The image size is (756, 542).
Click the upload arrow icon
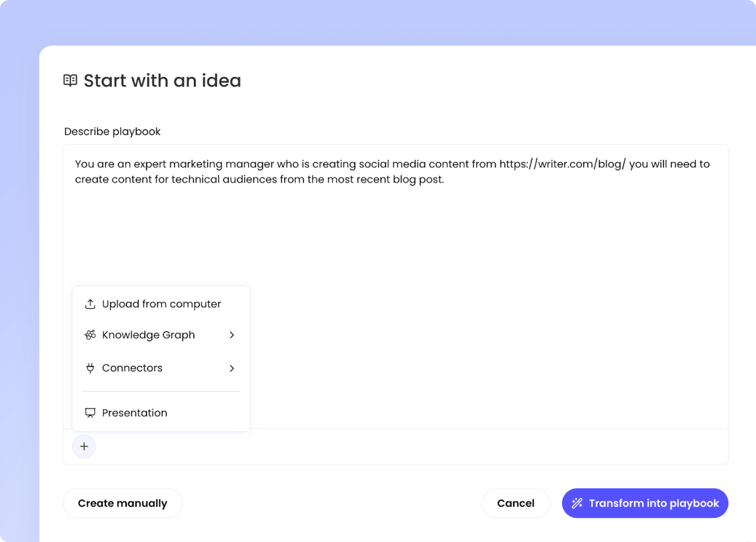90,304
